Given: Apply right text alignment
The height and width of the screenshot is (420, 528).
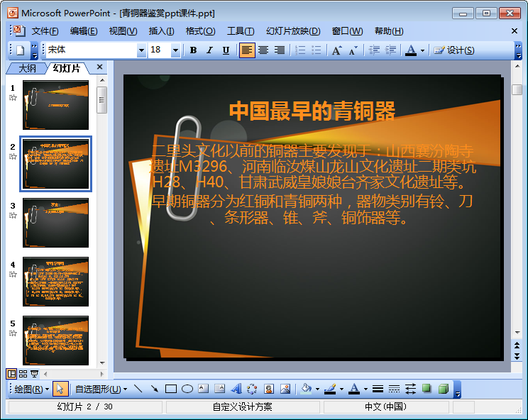Looking at the screenshot, I should pyautogui.click(x=280, y=50).
